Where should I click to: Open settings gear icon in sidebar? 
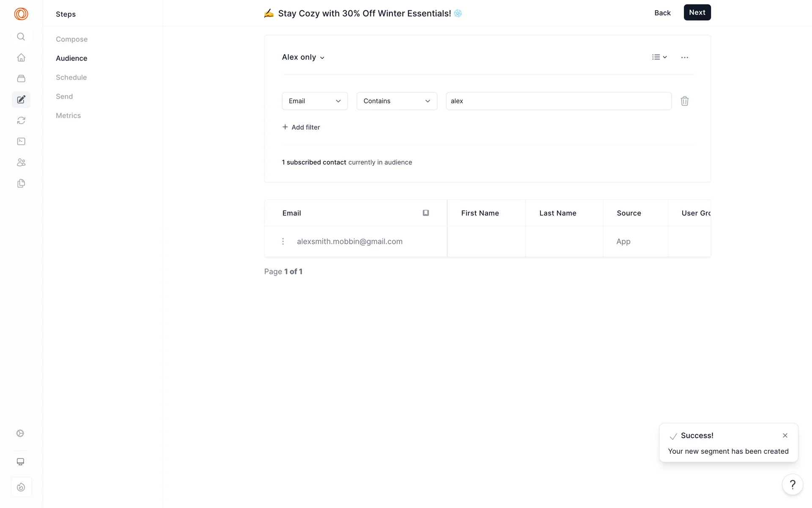click(x=20, y=433)
